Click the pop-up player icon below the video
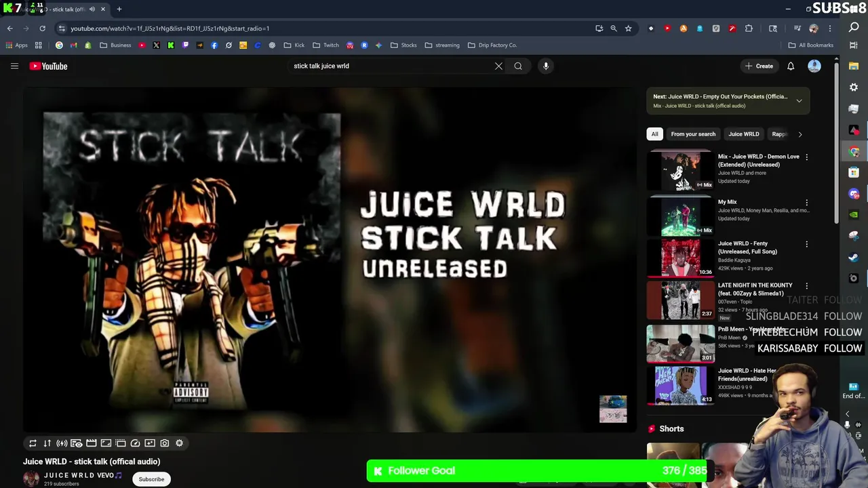 click(121, 443)
